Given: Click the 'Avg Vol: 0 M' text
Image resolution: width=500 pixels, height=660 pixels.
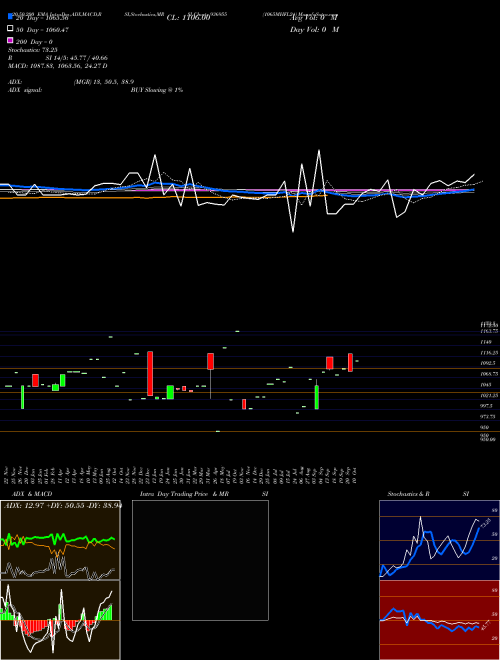Looking at the screenshot, I should click(x=314, y=18).
